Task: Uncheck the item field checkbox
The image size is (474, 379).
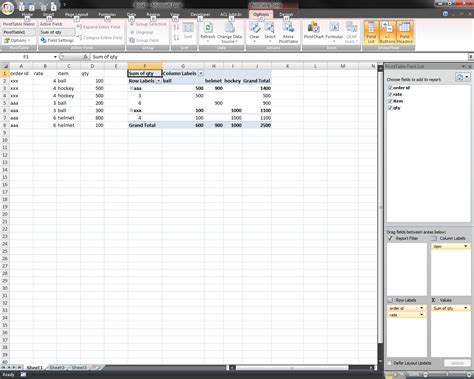Action: tap(390, 101)
